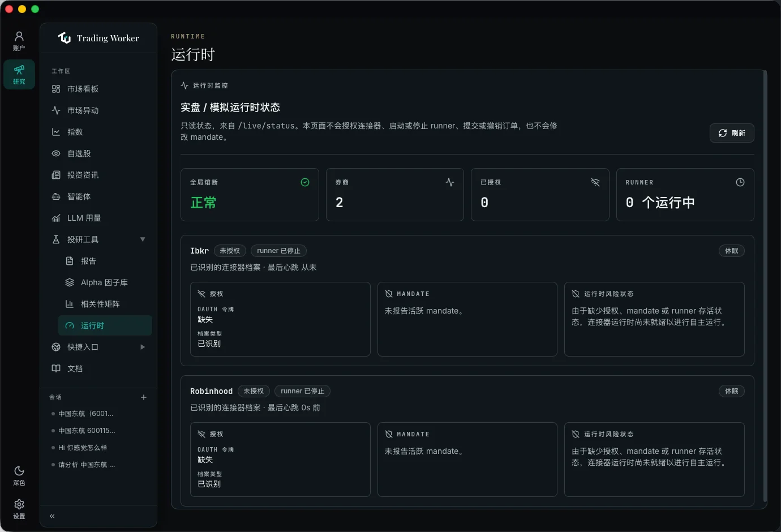Click the 刷新 refresh button
Viewport: 781px width, 532px height.
(732, 133)
